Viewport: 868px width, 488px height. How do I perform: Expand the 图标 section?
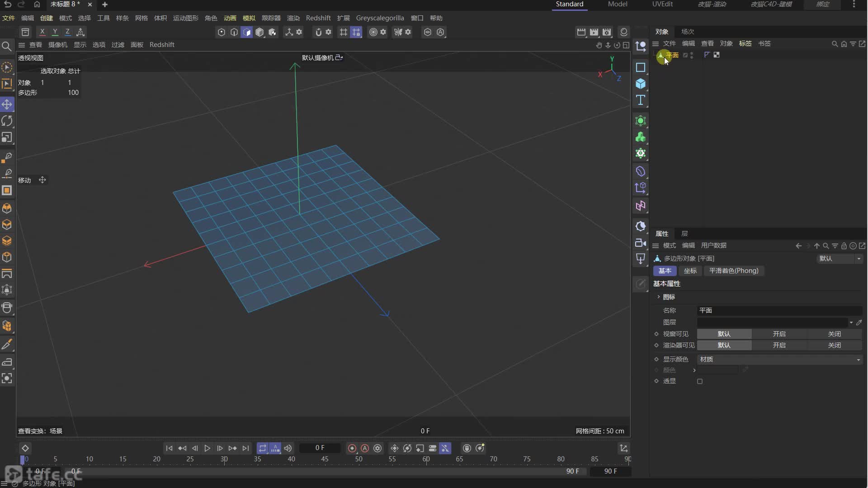[659, 297]
